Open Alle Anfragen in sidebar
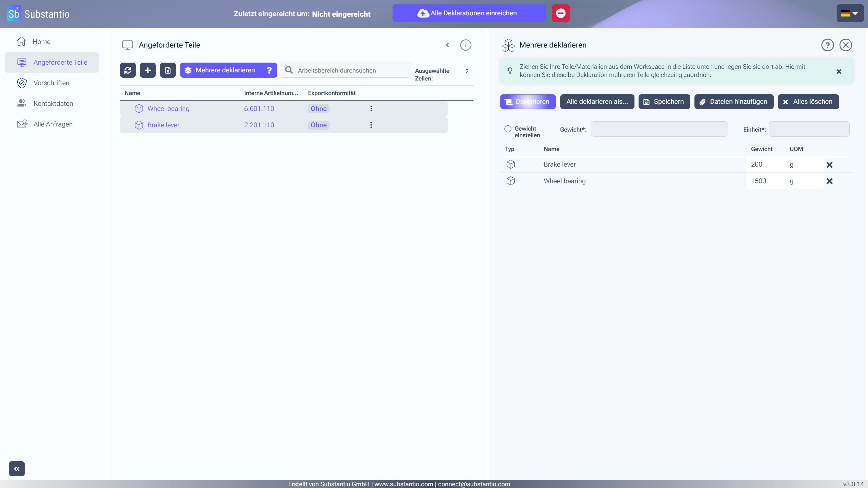 point(53,124)
